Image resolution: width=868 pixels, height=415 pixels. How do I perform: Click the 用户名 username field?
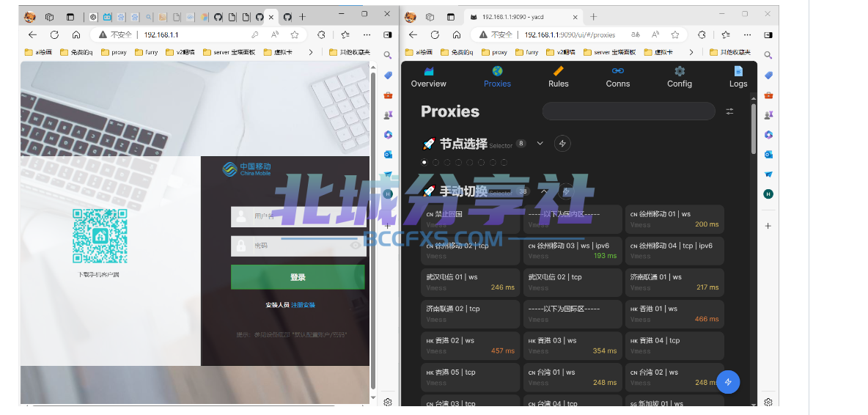pos(299,216)
